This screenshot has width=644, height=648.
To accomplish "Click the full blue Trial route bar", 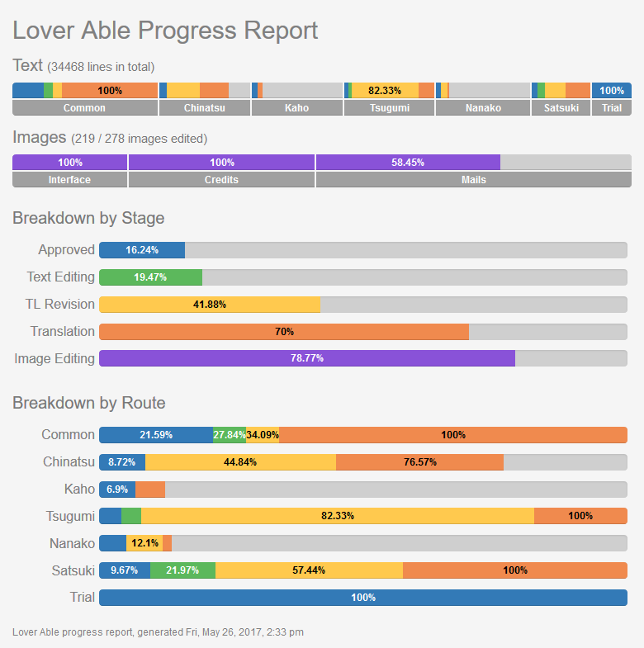I will [363, 598].
